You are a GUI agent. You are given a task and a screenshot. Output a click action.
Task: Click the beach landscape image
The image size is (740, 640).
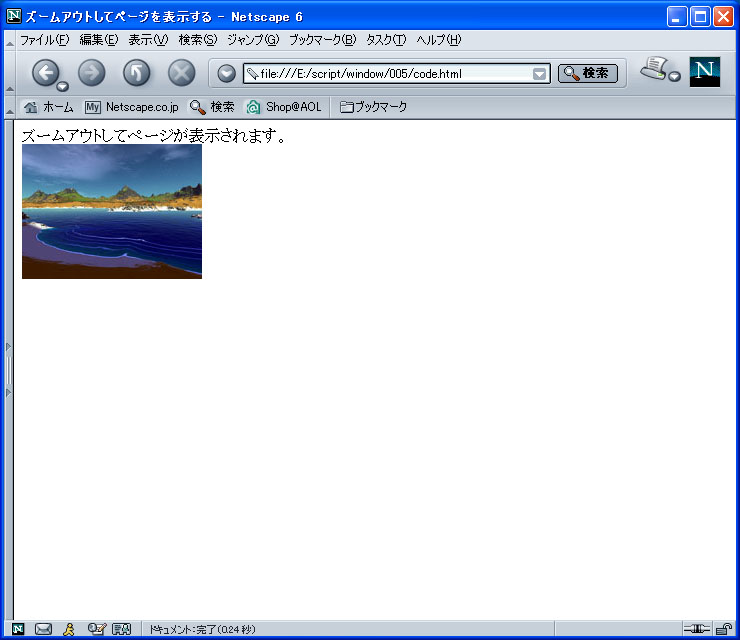112,211
